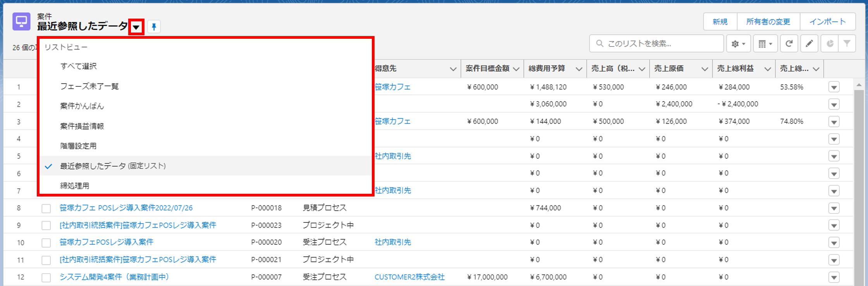Tick the checkbox for row 12
This screenshot has height=286, width=868.
[x=46, y=277]
